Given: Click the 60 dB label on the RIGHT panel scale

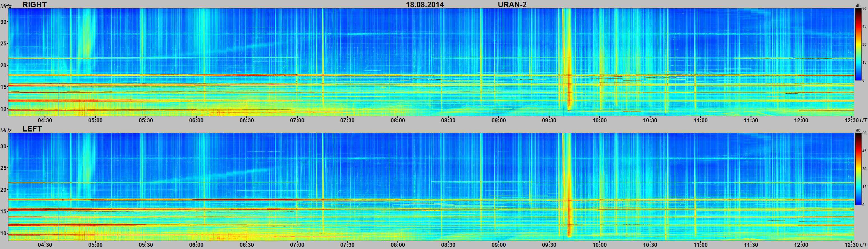Looking at the screenshot, I should (x=864, y=9).
